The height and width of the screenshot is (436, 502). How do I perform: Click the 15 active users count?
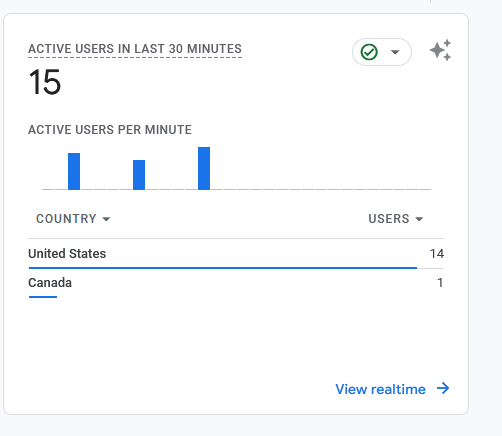click(x=45, y=82)
